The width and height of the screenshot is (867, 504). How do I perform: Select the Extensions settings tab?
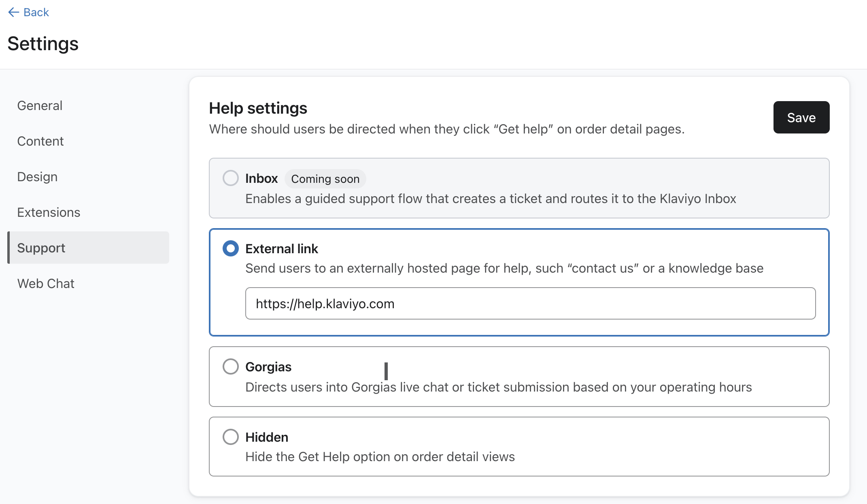(x=48, y=212)
